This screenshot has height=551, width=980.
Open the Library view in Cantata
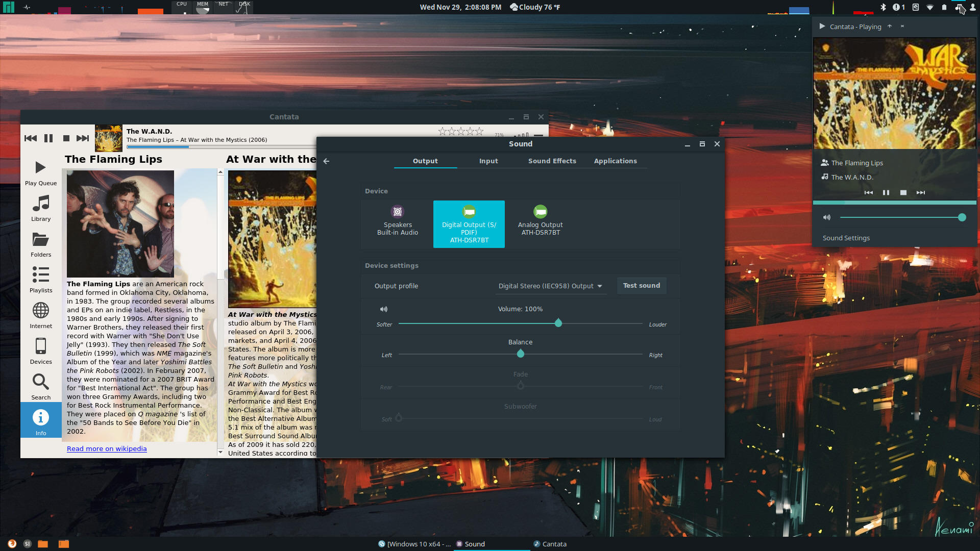(41, 208)
